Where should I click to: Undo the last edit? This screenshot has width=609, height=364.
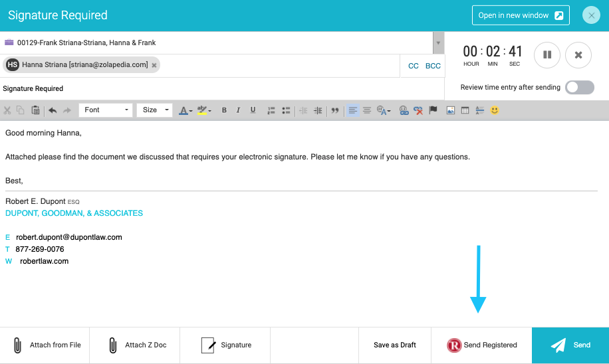pyautogui.click(x=53, y=110)
